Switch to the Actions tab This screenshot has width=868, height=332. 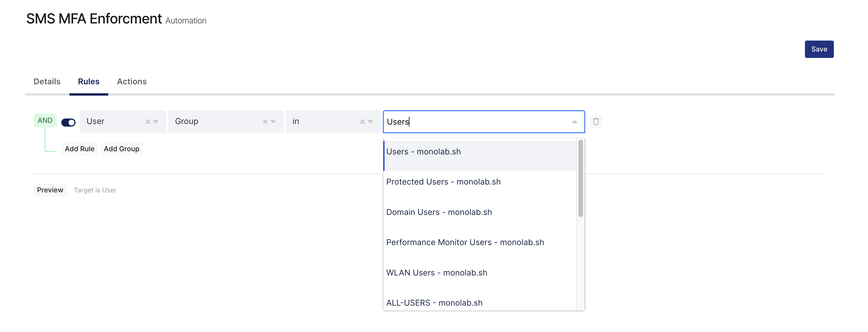pyautogui.click(x=132, y=82)
